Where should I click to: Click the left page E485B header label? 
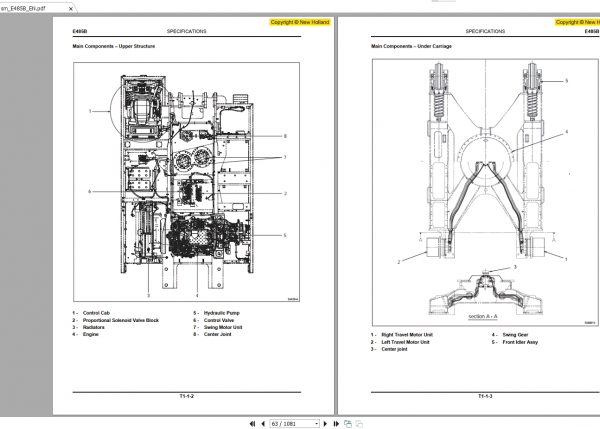point(80,31)
